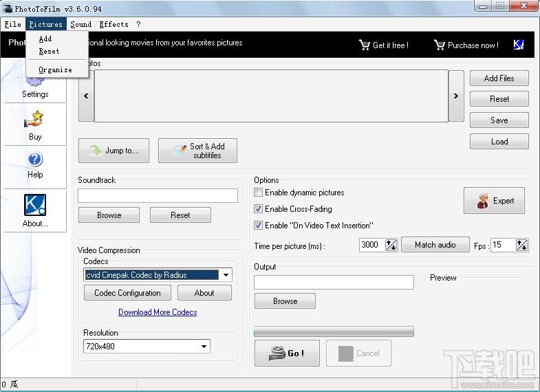Click the Add Files button
540x392 pixels.
[x=499, y=78]
